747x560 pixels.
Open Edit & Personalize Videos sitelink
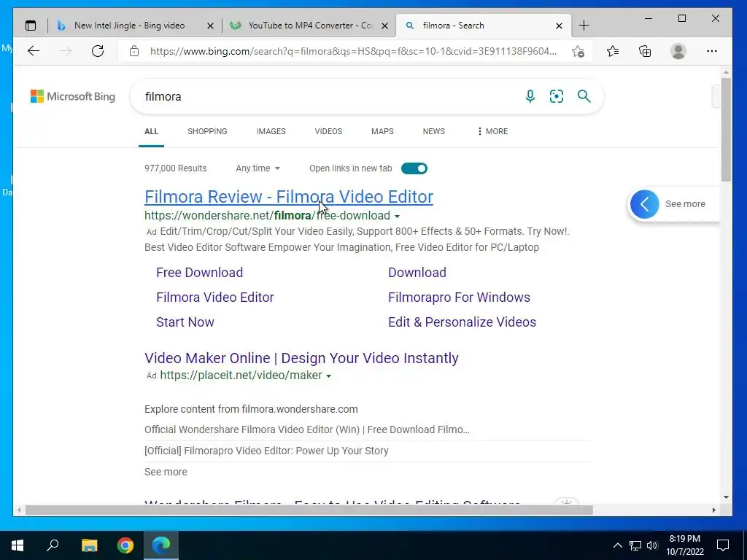point(462,322)
